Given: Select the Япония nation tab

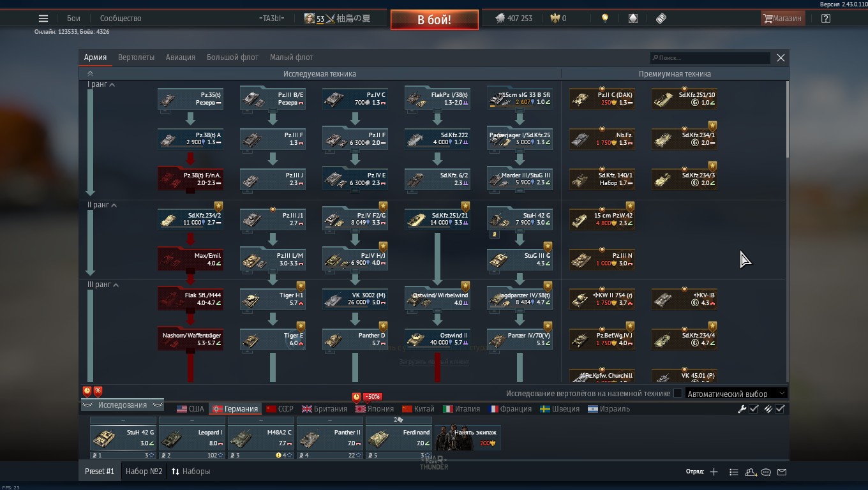Looking at the screenshot, I should [375, 409].
